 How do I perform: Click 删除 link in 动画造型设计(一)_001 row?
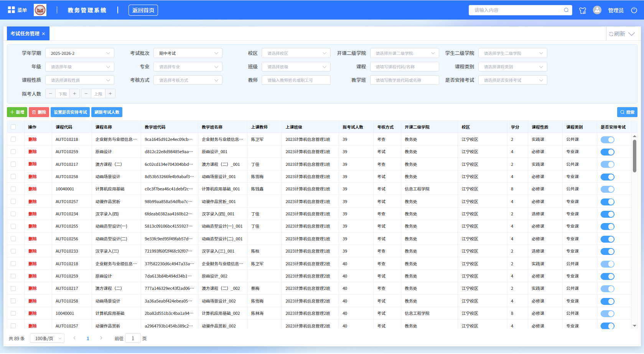(x=33, y=226)
